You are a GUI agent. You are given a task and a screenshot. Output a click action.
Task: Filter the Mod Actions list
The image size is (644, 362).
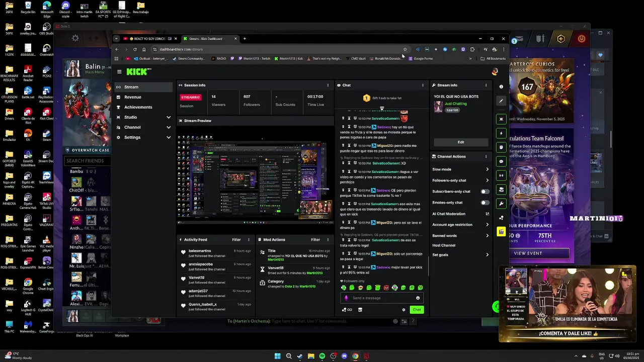(x=315, y=240)
